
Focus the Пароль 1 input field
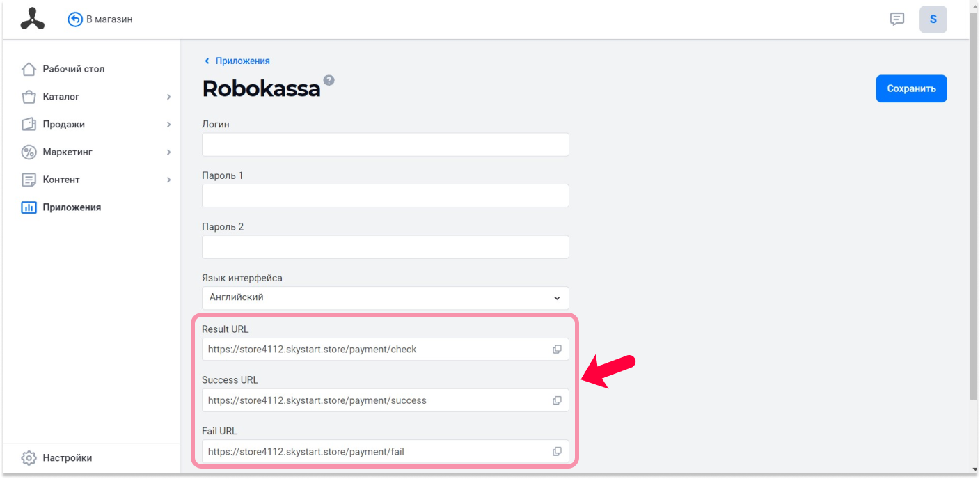(x=385, y=196)
